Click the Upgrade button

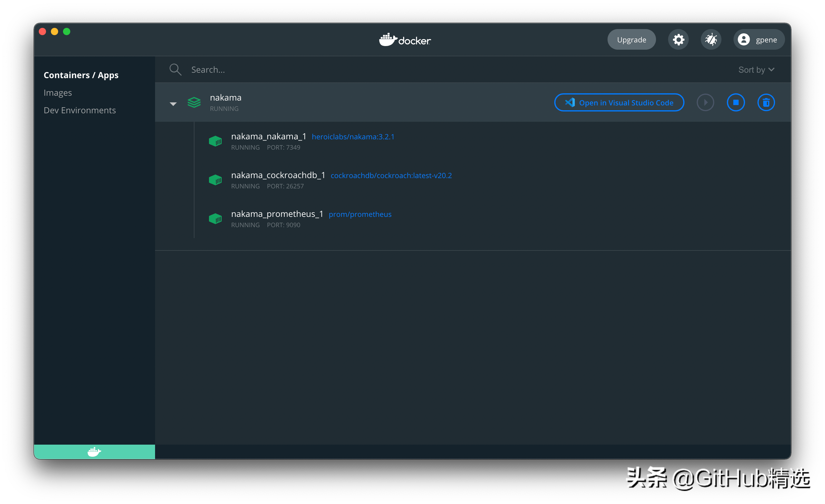coord(631,39)
